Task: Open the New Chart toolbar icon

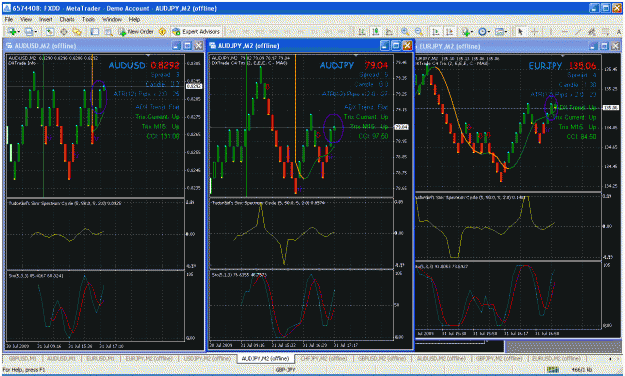Action: [13, 31]
